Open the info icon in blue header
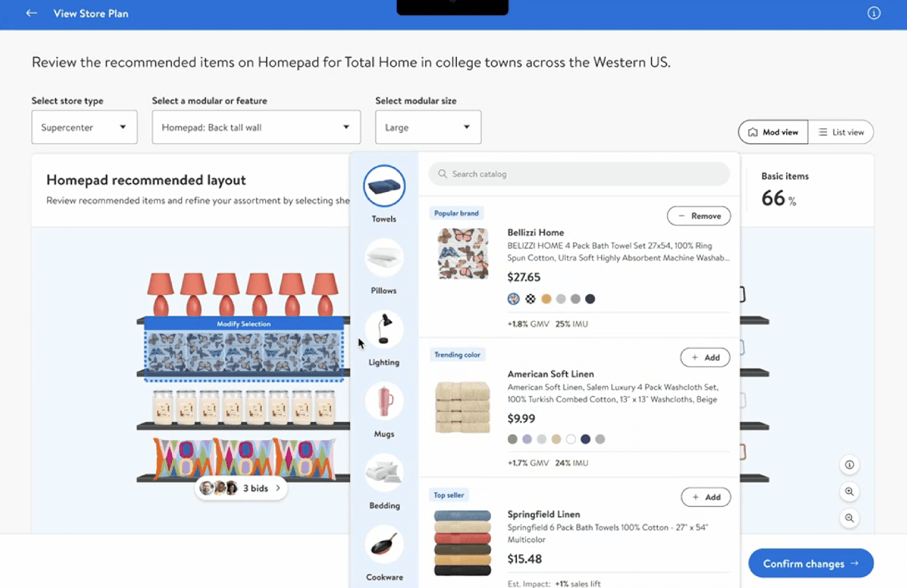The width and height of the screenshot is (907, 588). [874, 13]
